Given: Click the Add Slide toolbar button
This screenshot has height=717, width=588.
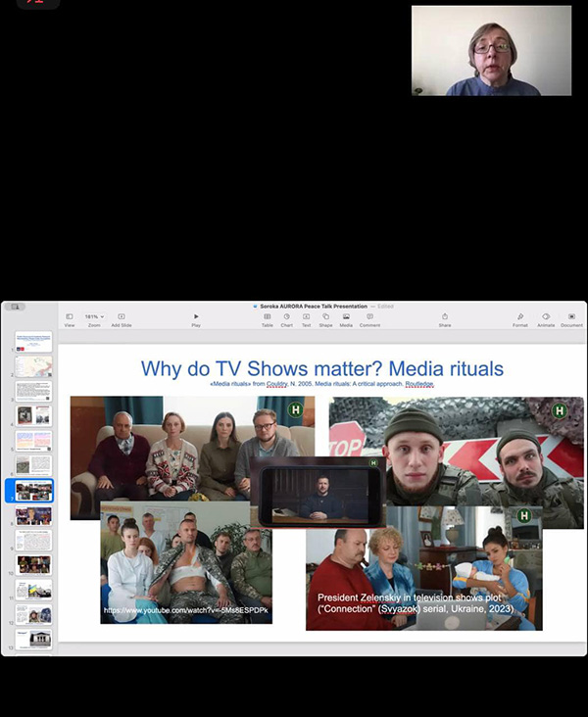Looking at the screenshot, I should [x=122, y=319].
